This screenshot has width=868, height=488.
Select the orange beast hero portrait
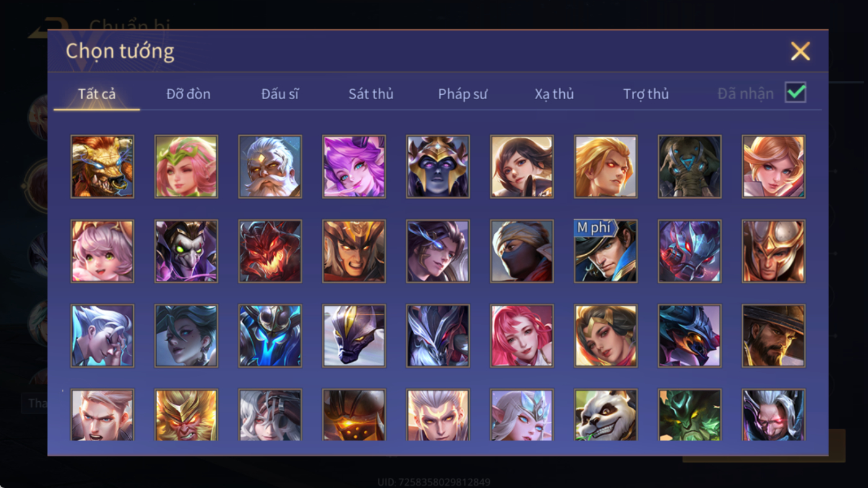[102, 167]
